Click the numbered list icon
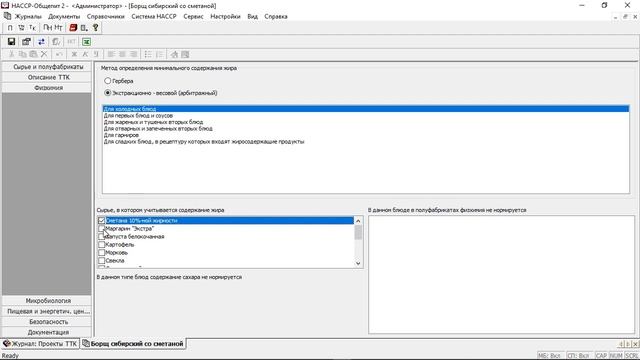This screenshot has height=360, width=640. coord(159,54)
